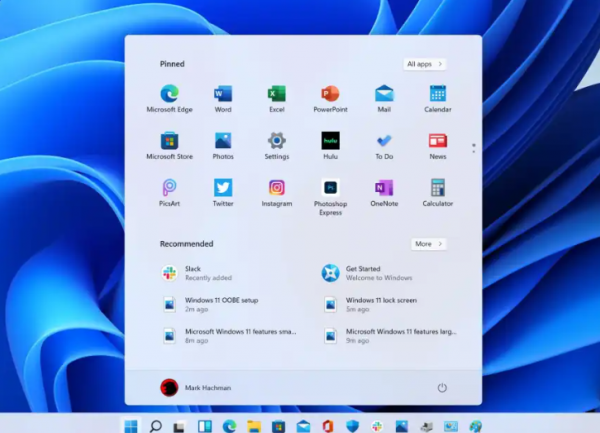
Task: Click the power button in Start menu
Action: click(442, 387)
